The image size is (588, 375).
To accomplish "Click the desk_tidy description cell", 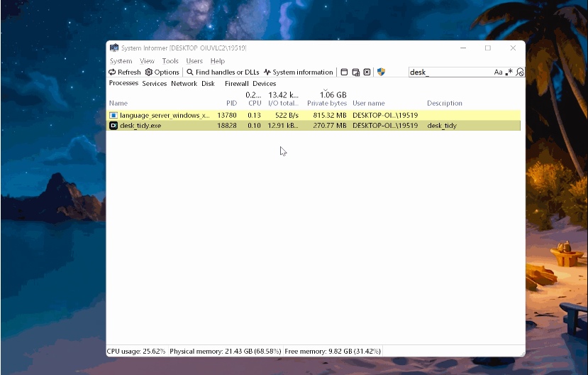I will (442, 126).
